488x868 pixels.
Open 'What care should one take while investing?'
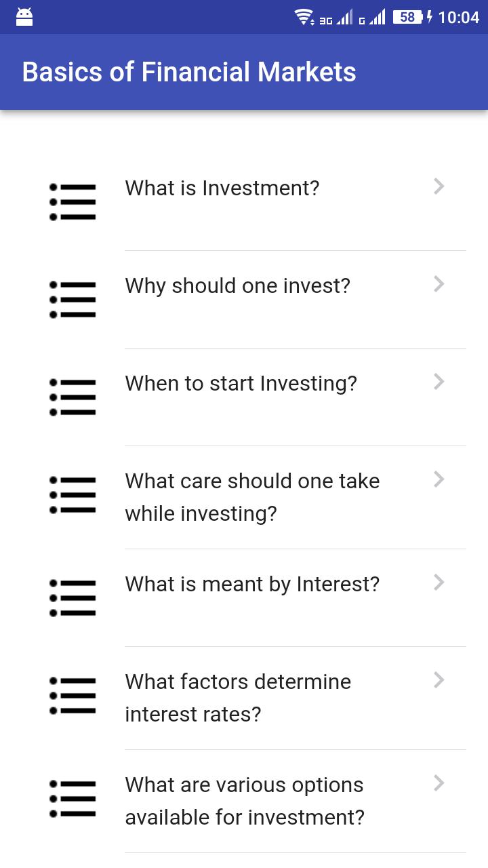(x=252, y=497)
